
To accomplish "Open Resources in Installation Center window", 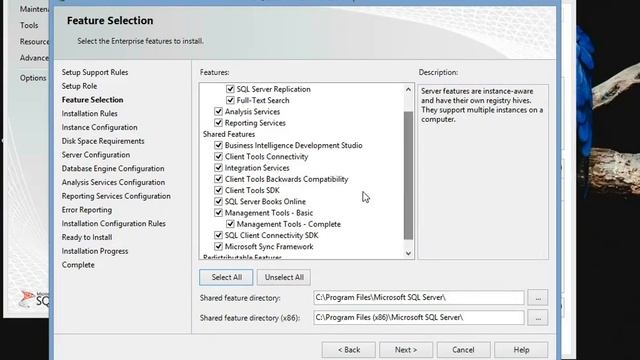I will (x=34, y=42).
